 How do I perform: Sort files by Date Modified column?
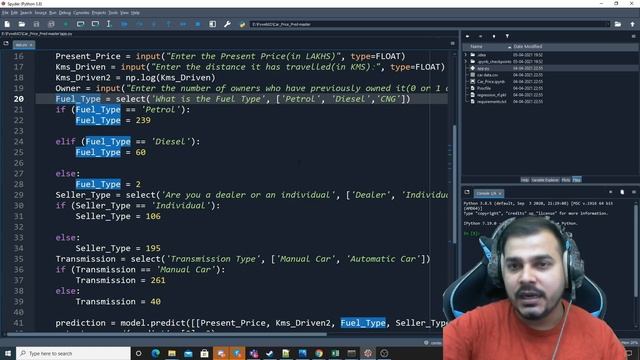[528, 47]
